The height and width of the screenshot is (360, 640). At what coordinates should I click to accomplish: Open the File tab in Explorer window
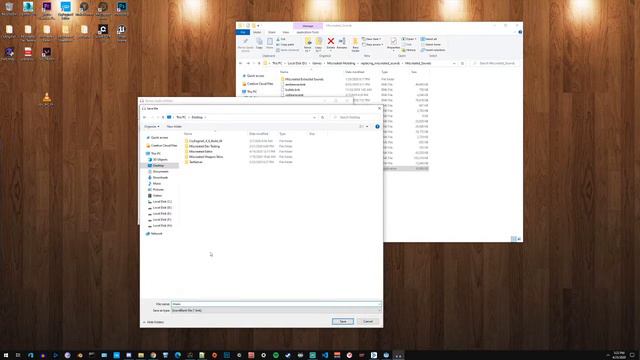click(243, 32)
